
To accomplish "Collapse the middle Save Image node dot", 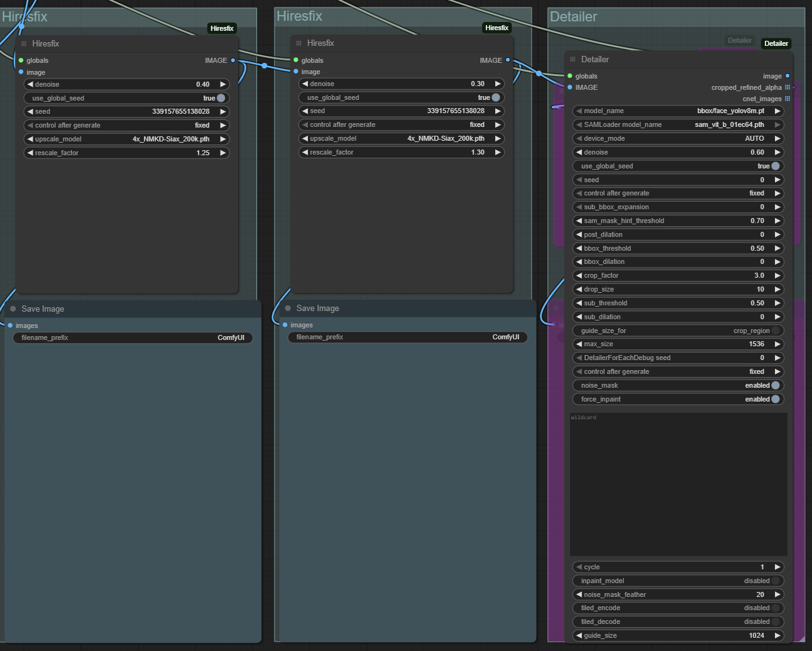I will pyautogui.click(x=288, y=308).
